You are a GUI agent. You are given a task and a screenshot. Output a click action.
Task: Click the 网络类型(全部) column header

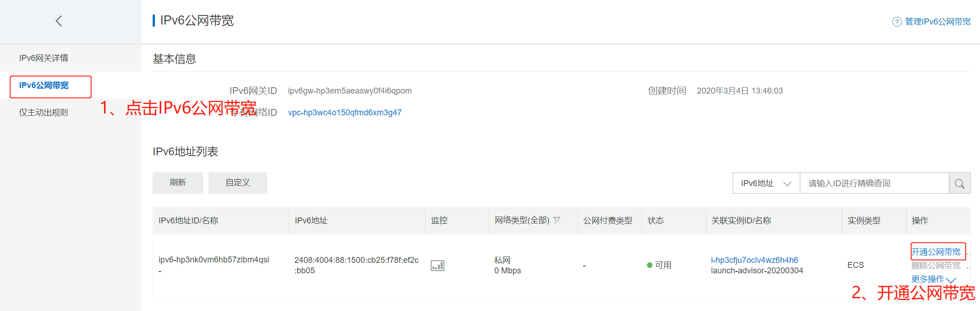pos(522,220)
